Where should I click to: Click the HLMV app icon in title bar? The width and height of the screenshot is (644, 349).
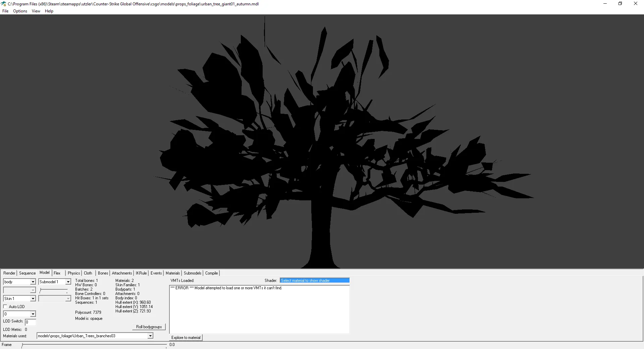(4, 4)
